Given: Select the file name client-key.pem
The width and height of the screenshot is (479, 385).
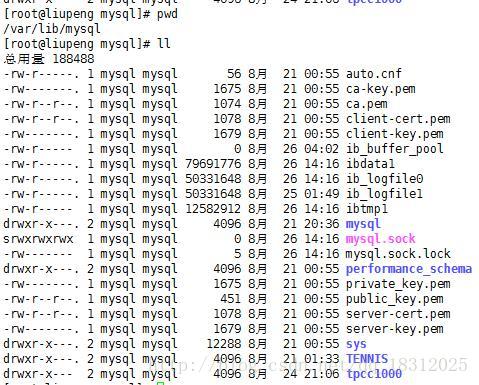Looking at the screenshot, I should [x=395, y=134].
